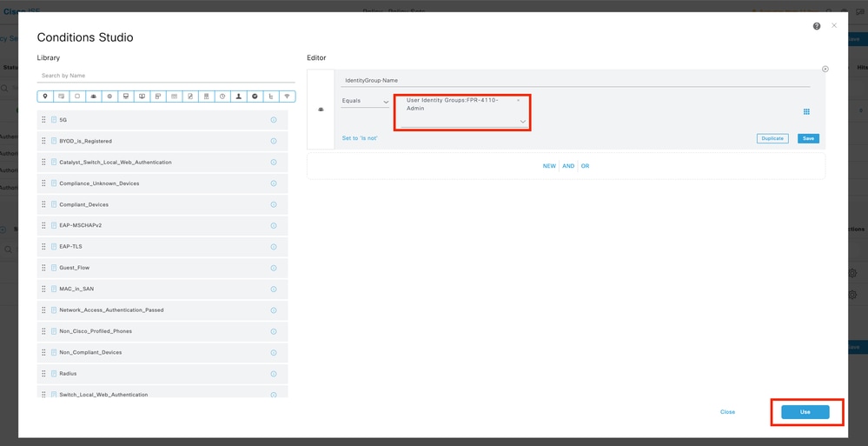868x446 pixels.
Task: Filter library by identity group people icon
Action: click(94, 97)
